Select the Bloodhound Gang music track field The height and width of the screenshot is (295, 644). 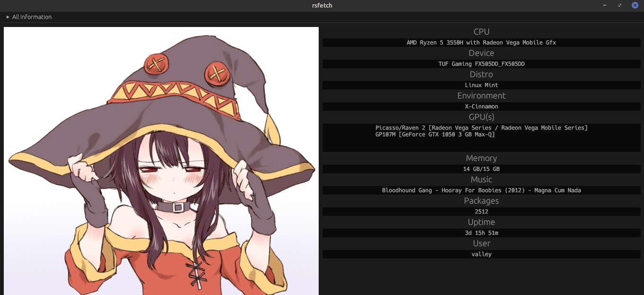coord(481,190)
